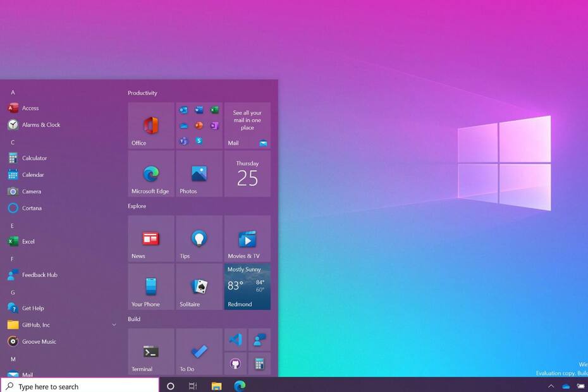Click the letter E section header
This screenshot has height=392, width=588.
[13, 226]
